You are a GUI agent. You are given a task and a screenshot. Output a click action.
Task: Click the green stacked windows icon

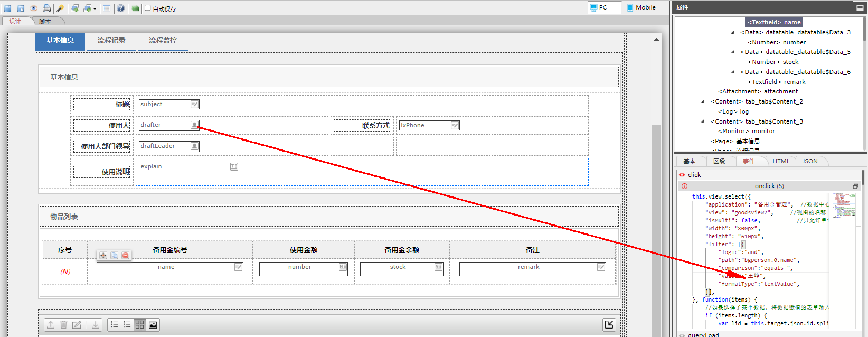pyautogui.click(x=135, y=8)
